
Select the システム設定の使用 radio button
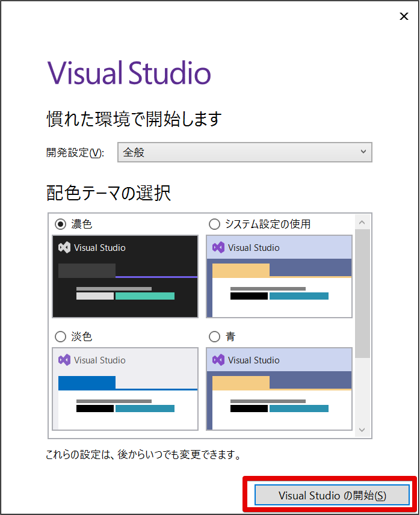coord(214,224)
